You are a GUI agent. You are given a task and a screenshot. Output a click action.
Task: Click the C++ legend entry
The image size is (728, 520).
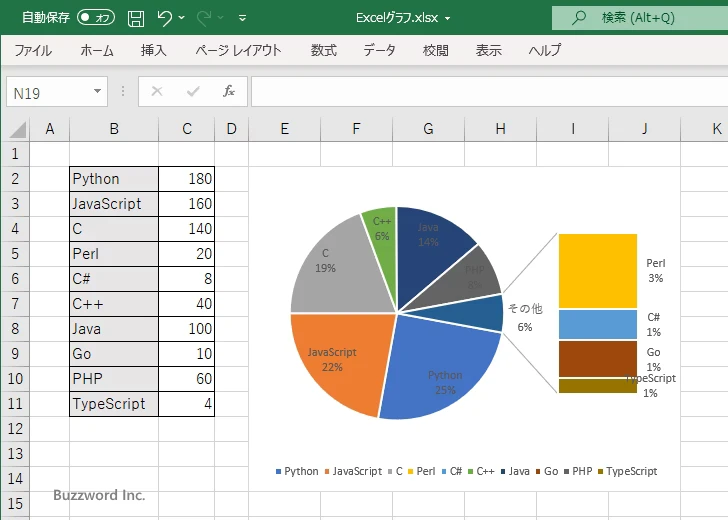481,471
